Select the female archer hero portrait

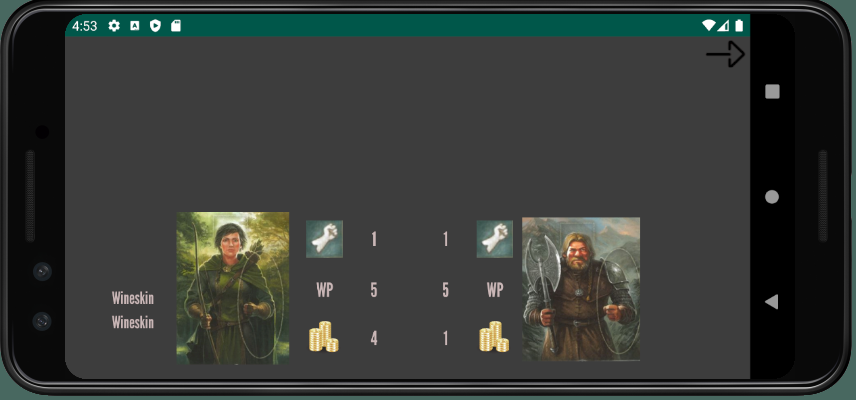tap(233, 288)
